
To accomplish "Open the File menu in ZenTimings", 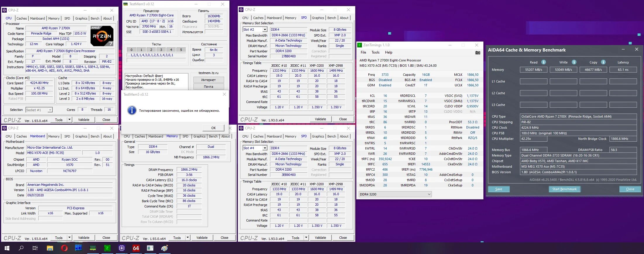I will pyautogui.click(x=363, y=52).
